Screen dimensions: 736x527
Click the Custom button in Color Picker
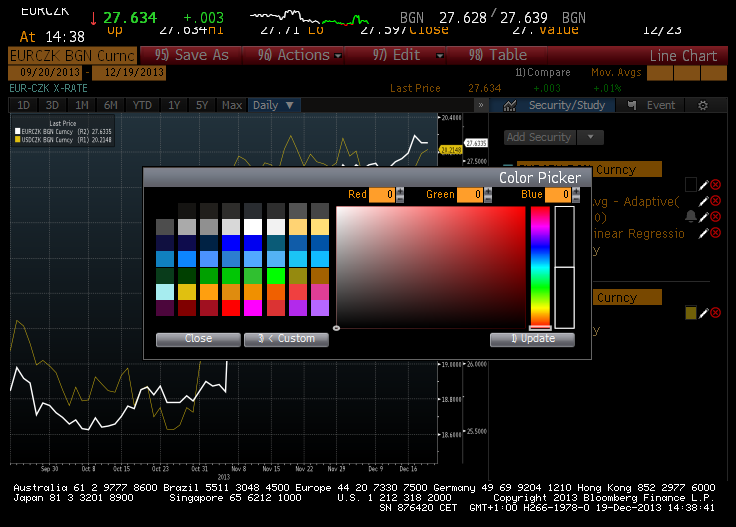point(286,339)
